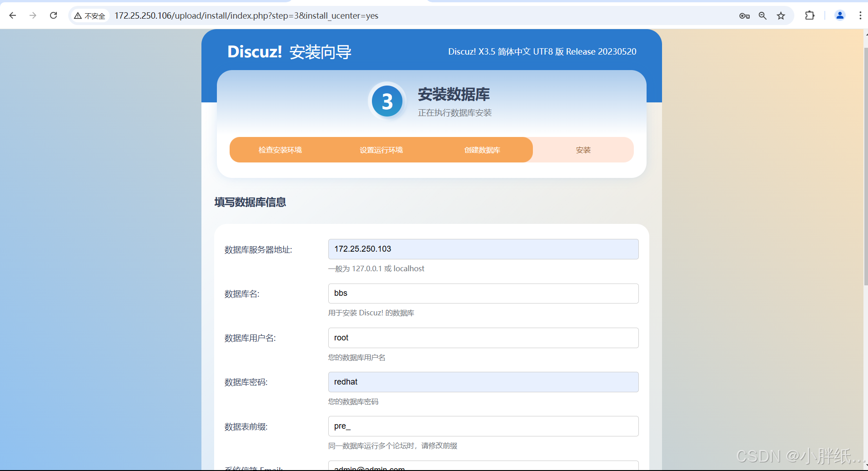Edit the database username field root
This screenshot has height=471, width=868.
click(x=483, y=338)
